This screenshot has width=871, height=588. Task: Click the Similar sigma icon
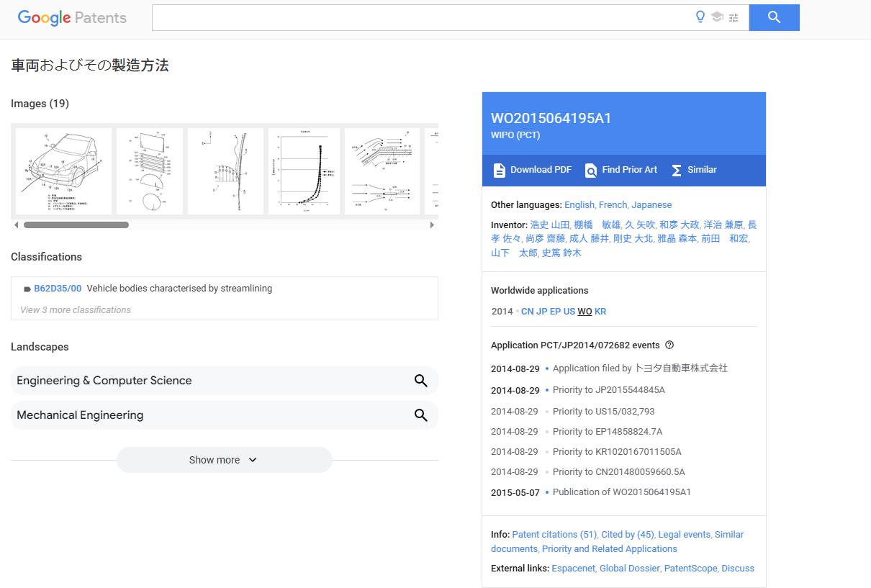tap(677, 171)
